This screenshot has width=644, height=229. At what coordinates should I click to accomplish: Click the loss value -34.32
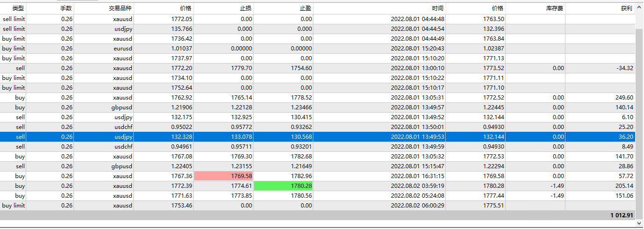click(625, 68)
